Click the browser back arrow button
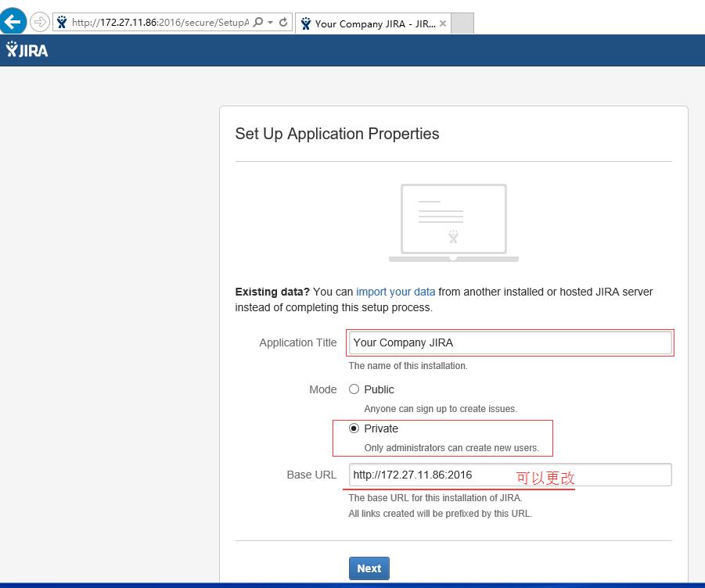 (13, 21)
